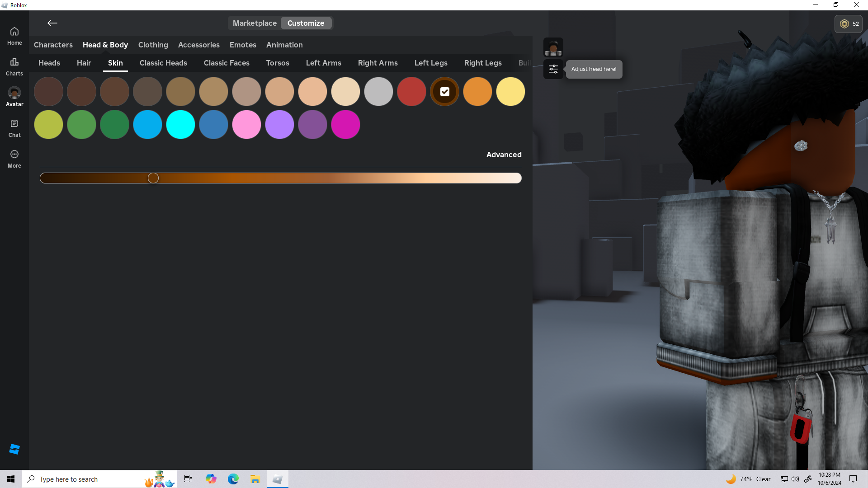Click the back arrow icon
The image size is (868, 488).
(x=52, y=23)
